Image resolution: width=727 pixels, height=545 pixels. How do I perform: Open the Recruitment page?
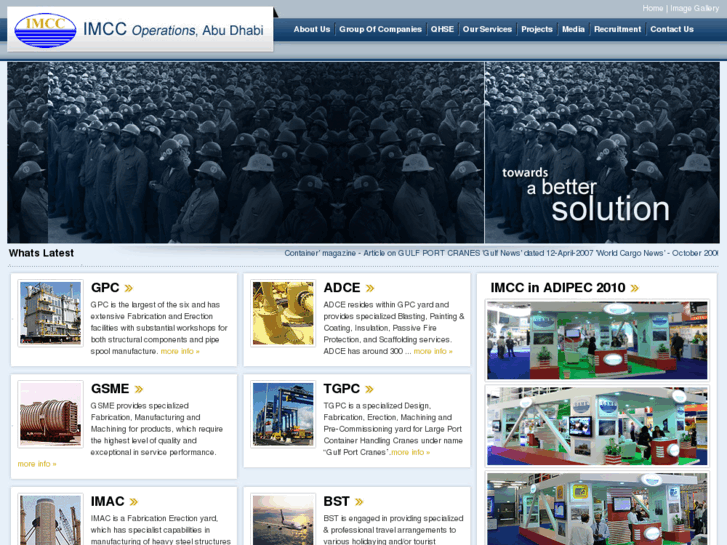[618, 29]
